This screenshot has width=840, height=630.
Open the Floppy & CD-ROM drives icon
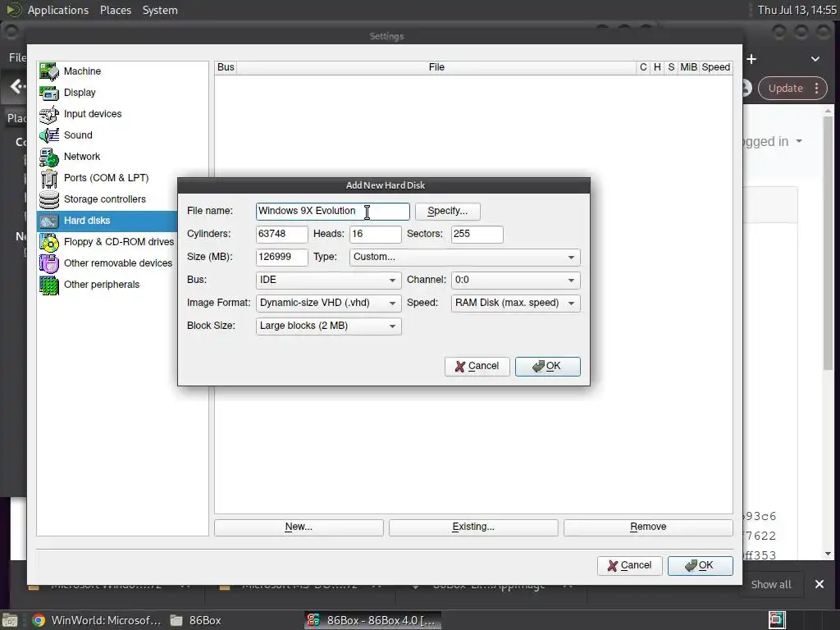(x=48, y=242)
